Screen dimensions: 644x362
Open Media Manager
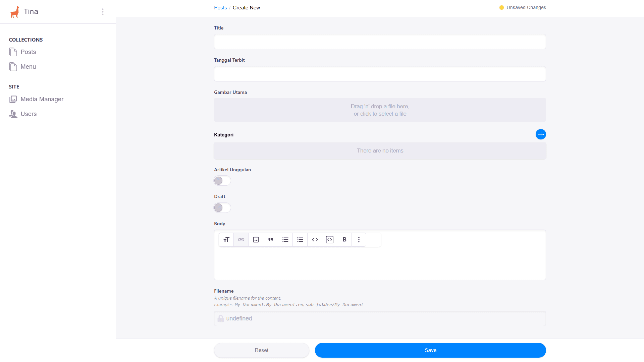[42, 99]
